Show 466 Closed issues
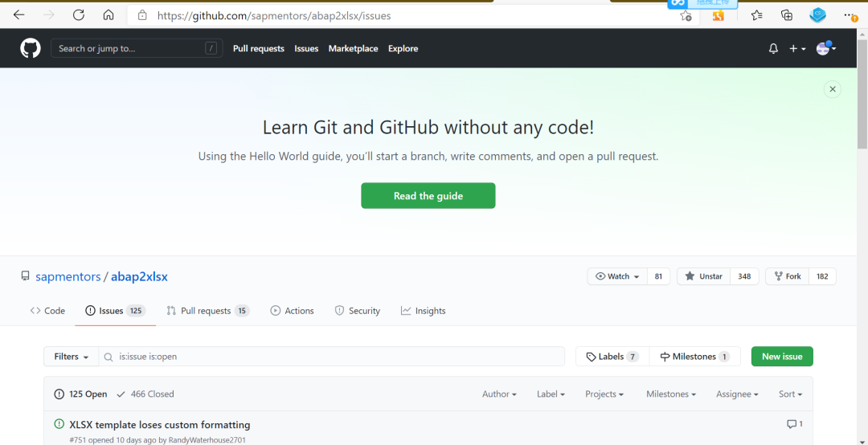Screen dimensions: 868x445 pyautogui.click(x=145, y=394)
